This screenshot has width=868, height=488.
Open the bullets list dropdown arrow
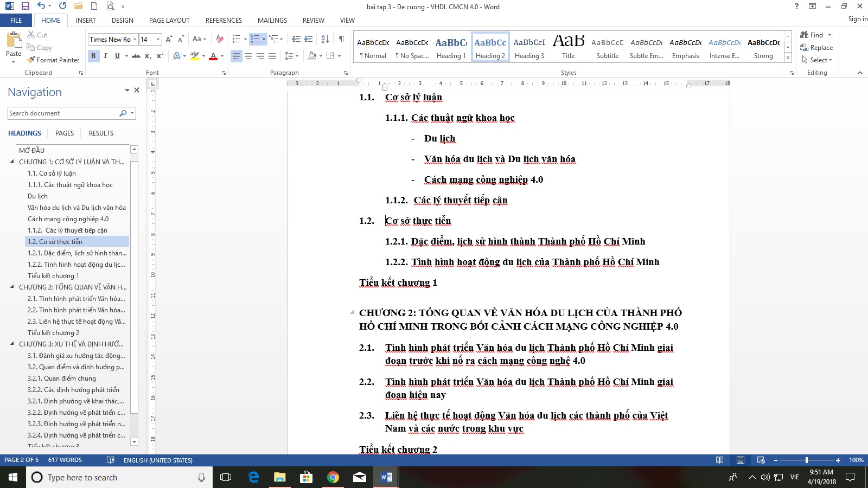coord(245,39)
